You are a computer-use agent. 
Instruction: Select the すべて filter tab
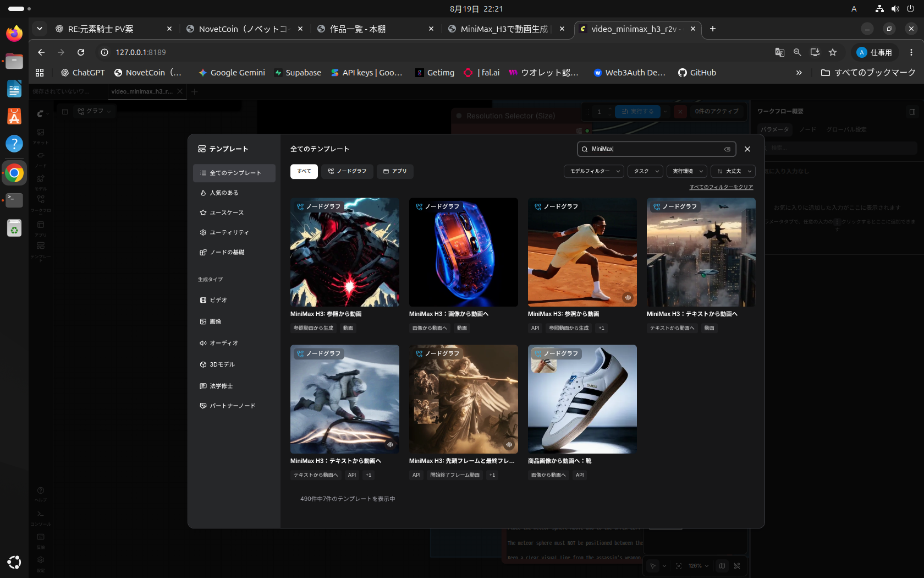pos(304,171)
